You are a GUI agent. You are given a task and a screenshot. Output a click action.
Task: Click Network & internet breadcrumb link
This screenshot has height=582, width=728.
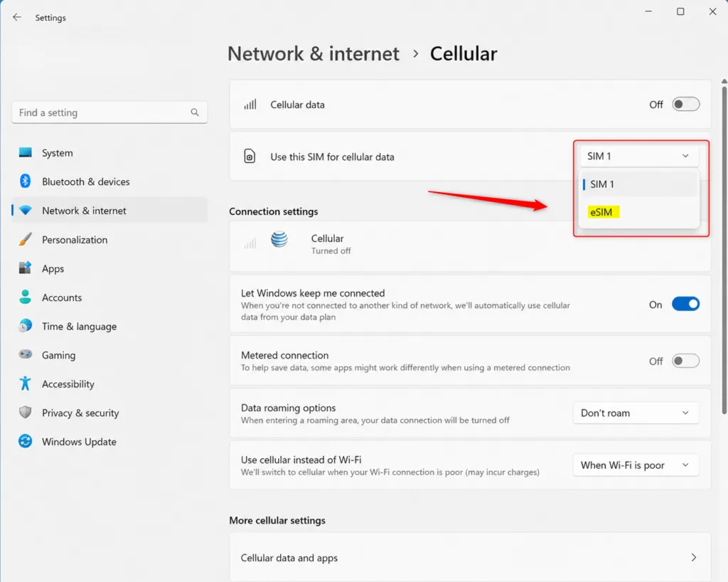pos(314,54)
